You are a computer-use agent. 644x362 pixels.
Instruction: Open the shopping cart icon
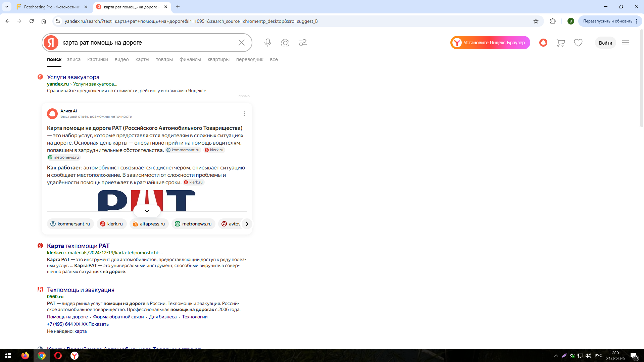point(561,43)
